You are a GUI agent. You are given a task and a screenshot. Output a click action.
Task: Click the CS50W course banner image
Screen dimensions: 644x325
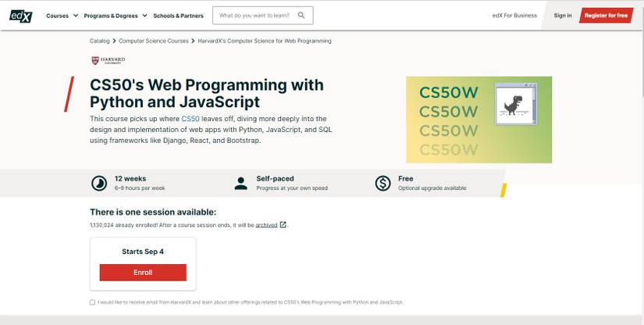(479, 120)
